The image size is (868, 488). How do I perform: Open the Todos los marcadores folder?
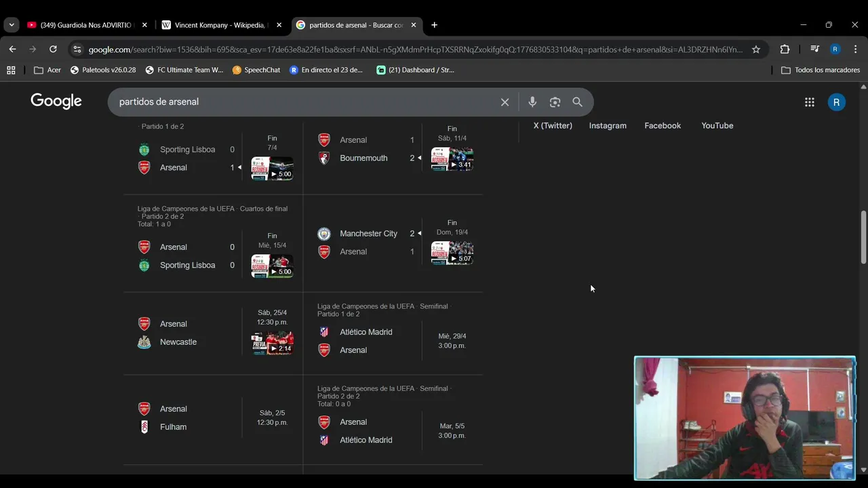pyautogui.click(x=821, y=70)
